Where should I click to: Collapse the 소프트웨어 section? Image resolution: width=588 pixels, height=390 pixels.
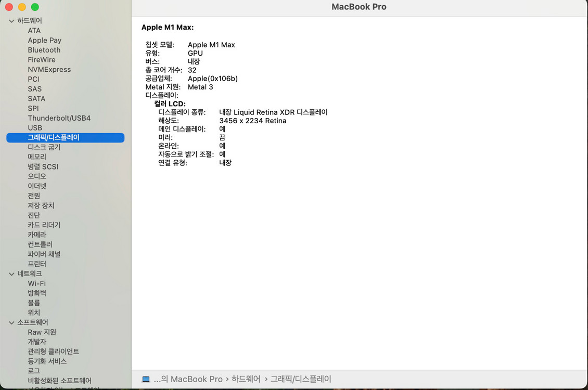coord(11,322)
